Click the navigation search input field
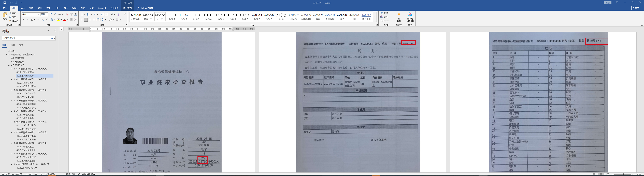Image resolution: width=644 pixels, height=176 pixels. click(26, 38)
